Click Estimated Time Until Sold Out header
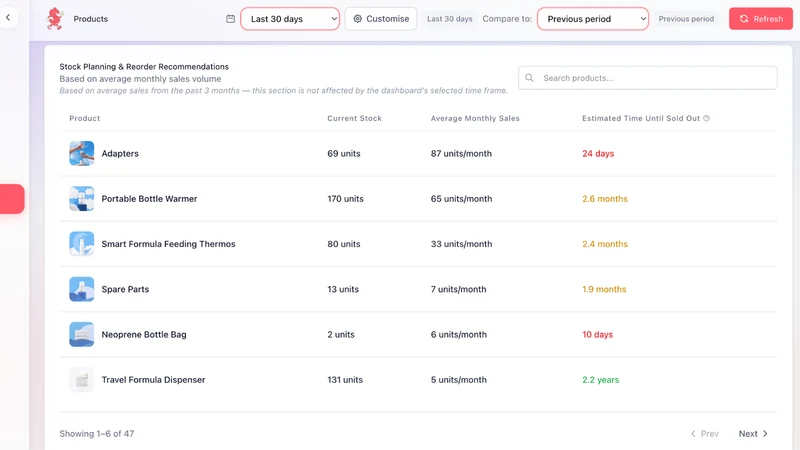This screenshot has height=450, width=800. pos(641,118)
